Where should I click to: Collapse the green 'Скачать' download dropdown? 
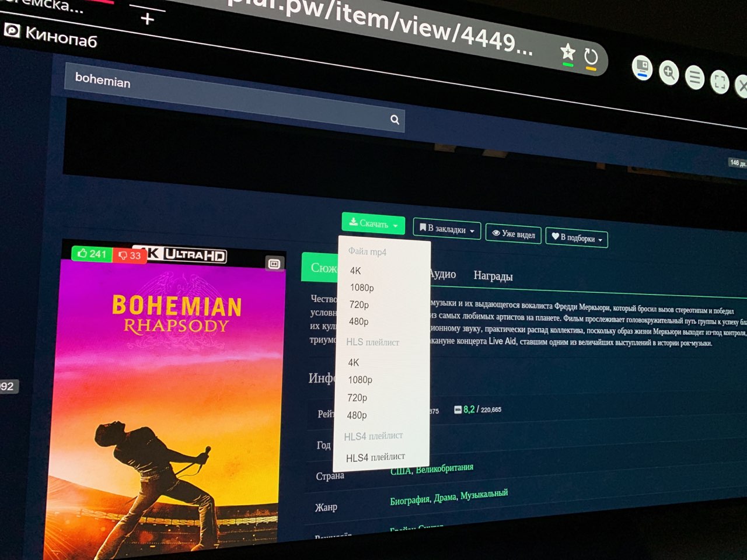373,223
